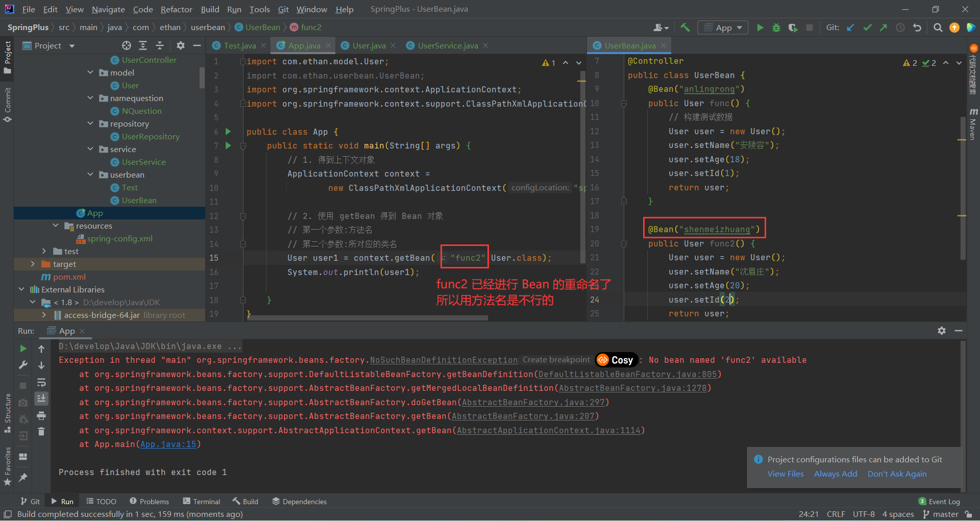The image size is (980, 521).
Task: Collapse the model folder
Action: coord(90,72)
